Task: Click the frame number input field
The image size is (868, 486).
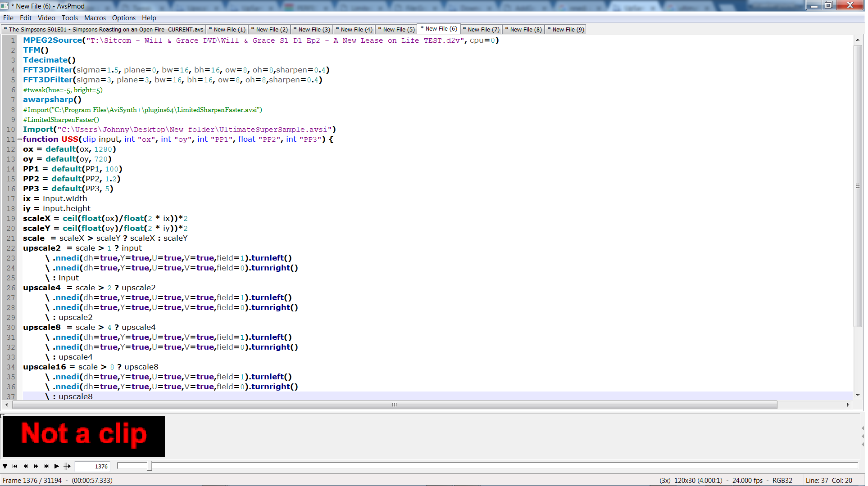Action: pos(92,466)
